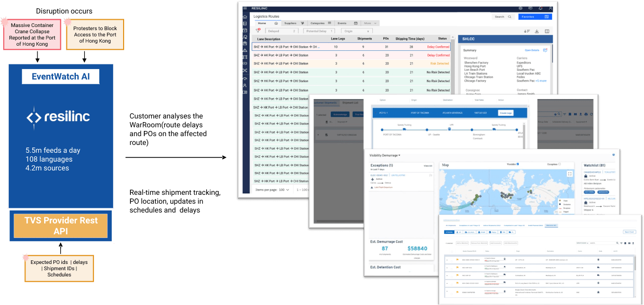Open the Origin filter dropdown
Screen dimensions: 644x305
[356, 31]
